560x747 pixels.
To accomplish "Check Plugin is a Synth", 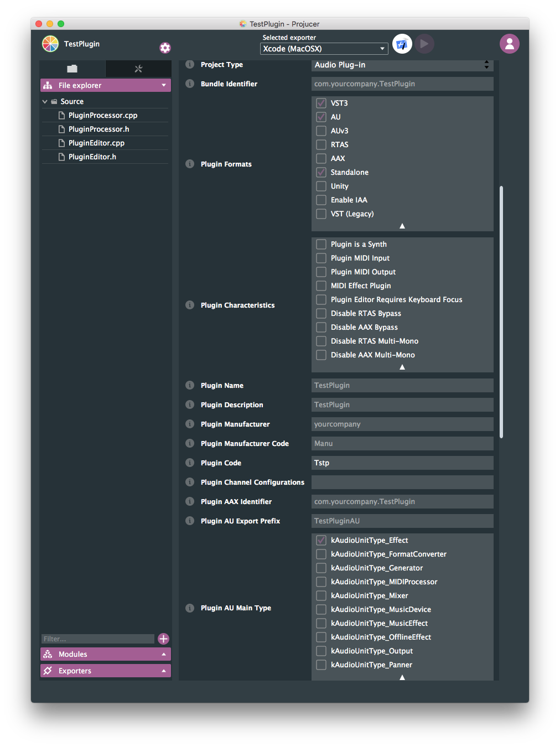I will (x=321, y=244).
